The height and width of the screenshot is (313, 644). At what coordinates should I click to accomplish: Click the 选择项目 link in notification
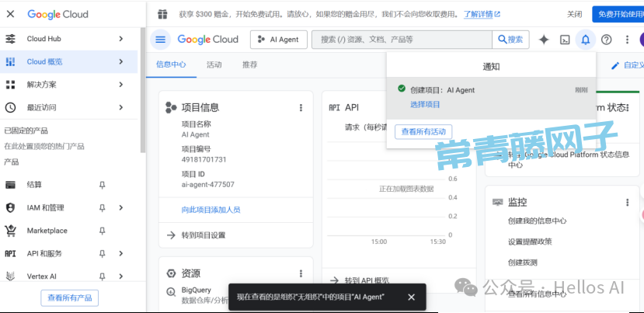425,104
